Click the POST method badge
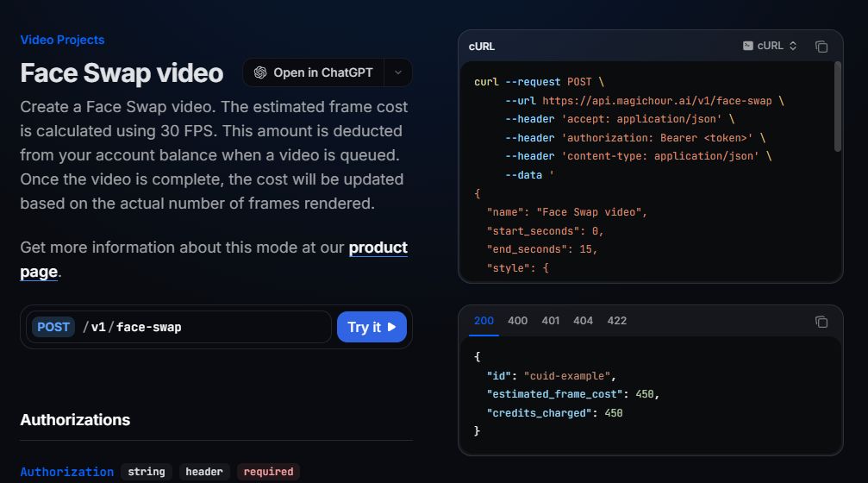Viewport: 868px width, 483px height. click(53, 327)
